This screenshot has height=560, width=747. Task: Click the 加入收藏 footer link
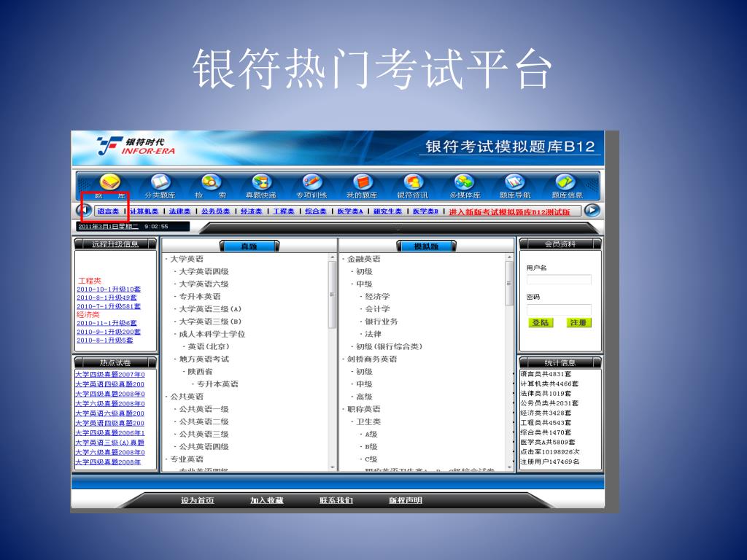tap(267, 500)
